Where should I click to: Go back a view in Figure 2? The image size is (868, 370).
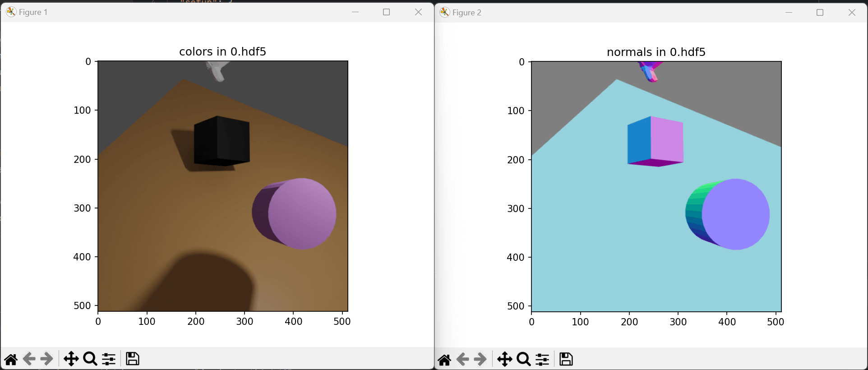(x=463, y=360)
